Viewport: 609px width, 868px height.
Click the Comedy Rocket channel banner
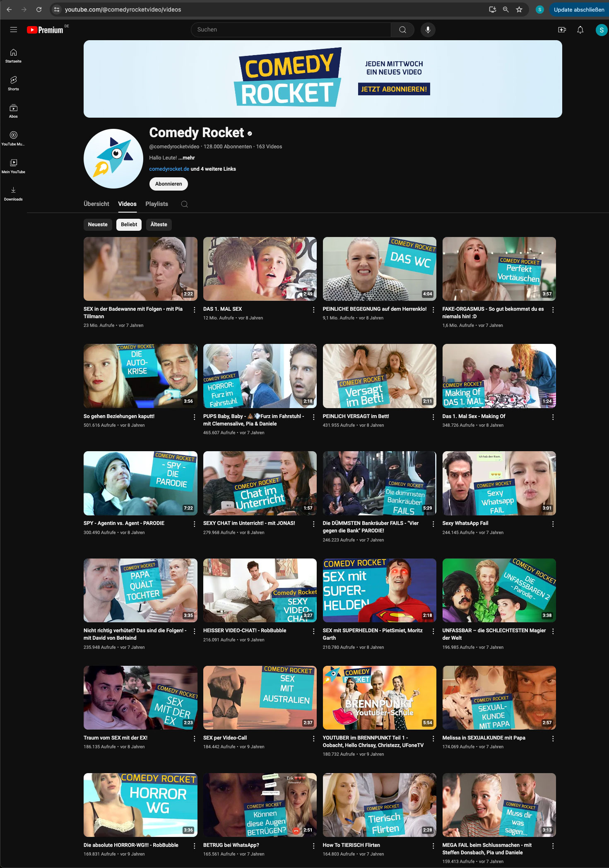(323, 79)
